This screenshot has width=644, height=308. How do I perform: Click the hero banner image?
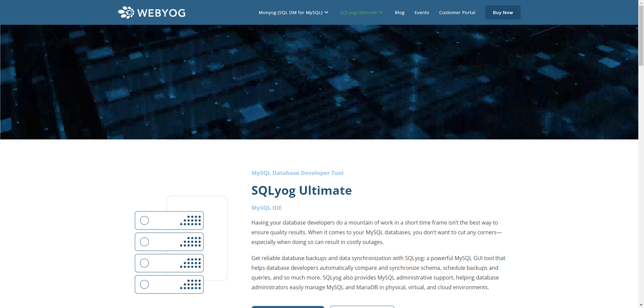click(x=319, y=82)
